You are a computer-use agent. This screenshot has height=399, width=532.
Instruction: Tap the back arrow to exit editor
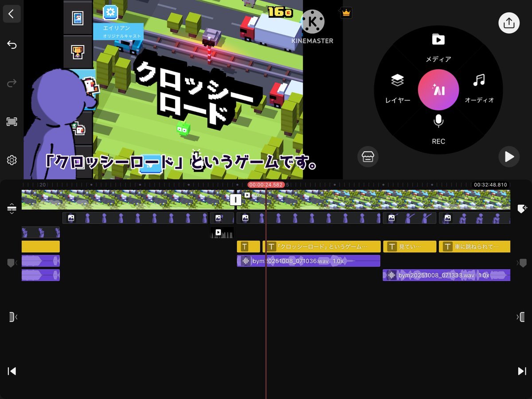(12, 14)
